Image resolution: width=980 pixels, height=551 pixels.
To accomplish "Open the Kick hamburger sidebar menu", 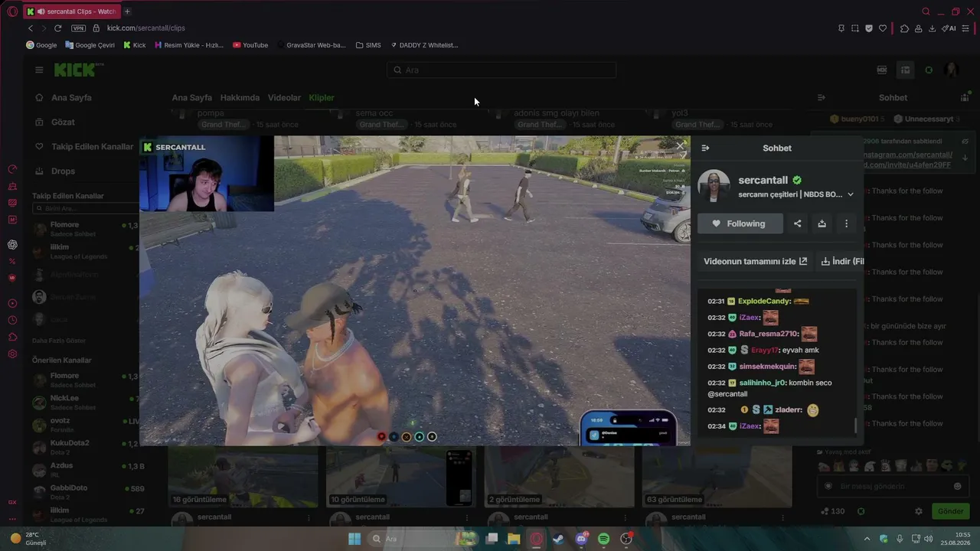I will (x=39, y=70).
